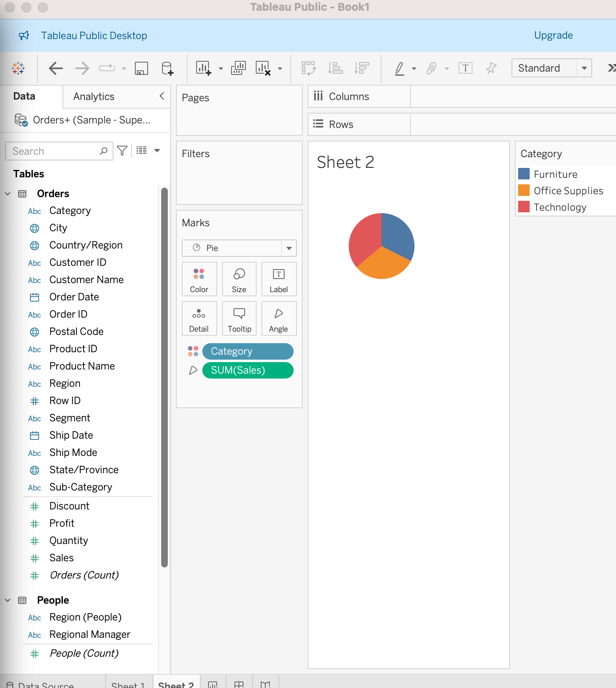Image resolution: width=616 pixels, height=688 pixels.
Task: Collapse the People table expander
Action: pos(7,600)
